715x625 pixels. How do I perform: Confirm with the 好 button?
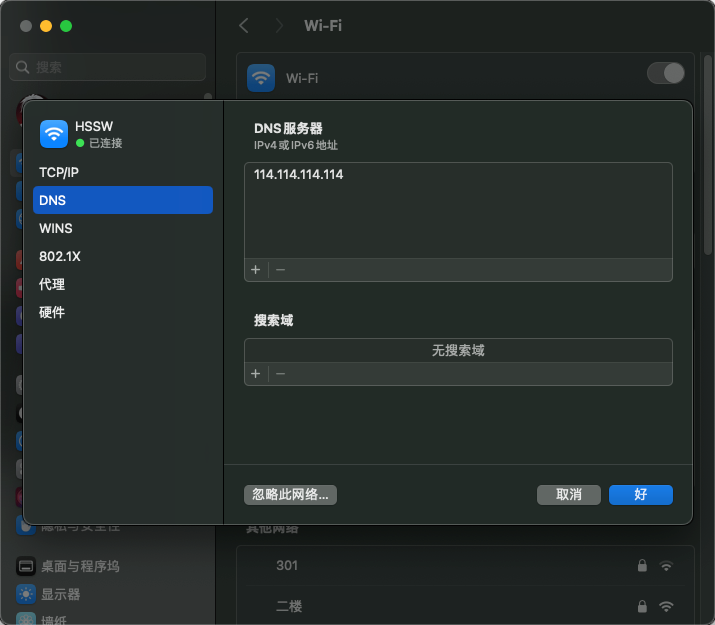[640, 495]
